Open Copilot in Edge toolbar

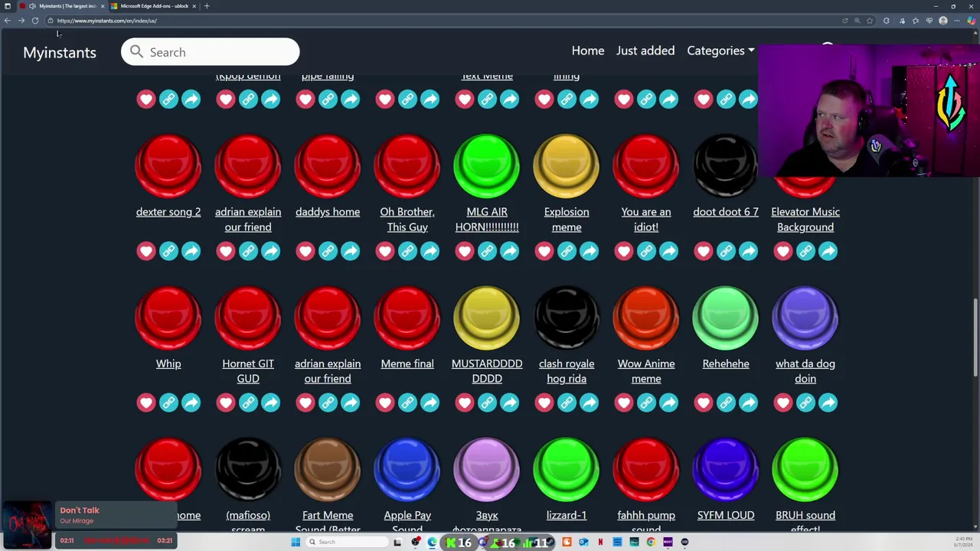pos(971,21)
